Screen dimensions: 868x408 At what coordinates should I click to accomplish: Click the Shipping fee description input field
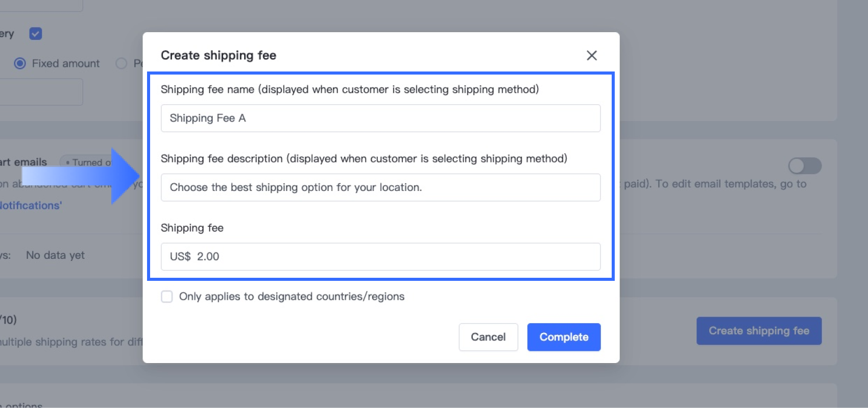point(380,187)
